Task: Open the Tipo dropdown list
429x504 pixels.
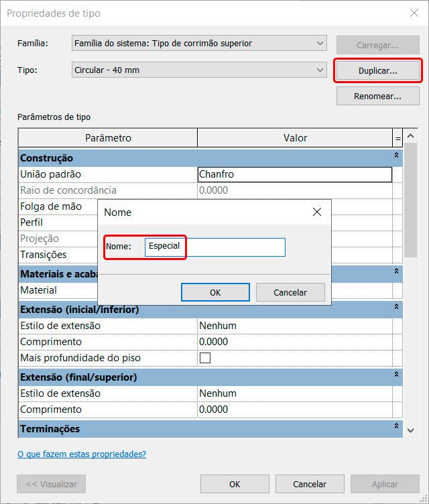Action: [x=199, y=70]
